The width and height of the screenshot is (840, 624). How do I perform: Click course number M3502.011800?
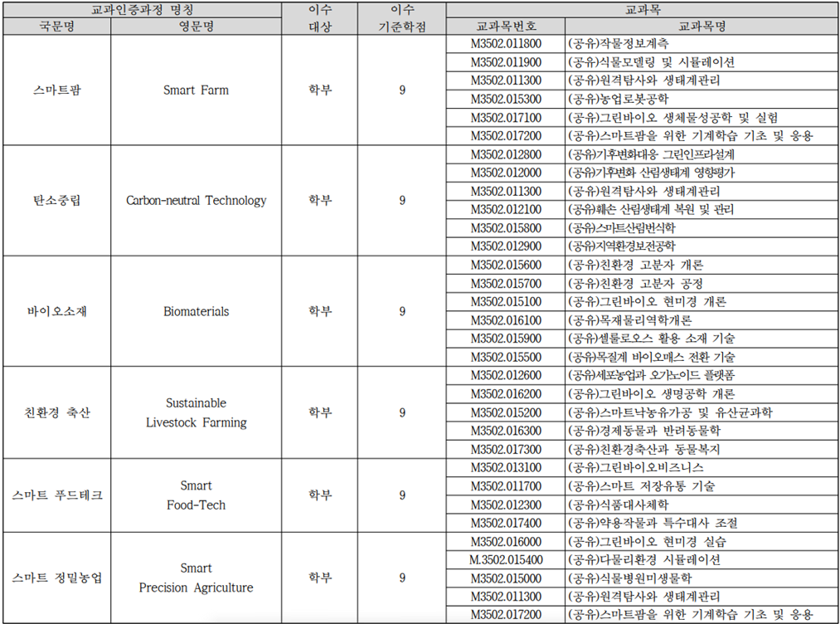(506, 44)
